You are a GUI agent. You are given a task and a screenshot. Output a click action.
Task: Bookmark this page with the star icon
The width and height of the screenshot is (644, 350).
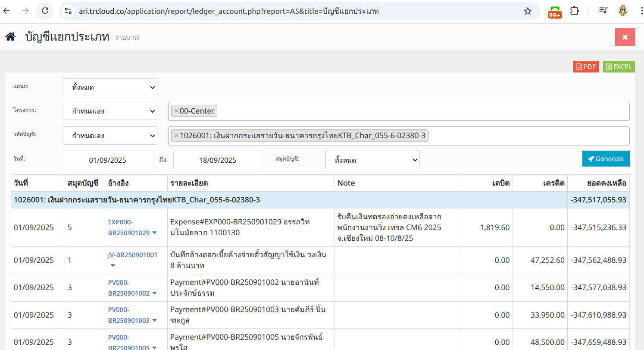click(x=528, y=11)
